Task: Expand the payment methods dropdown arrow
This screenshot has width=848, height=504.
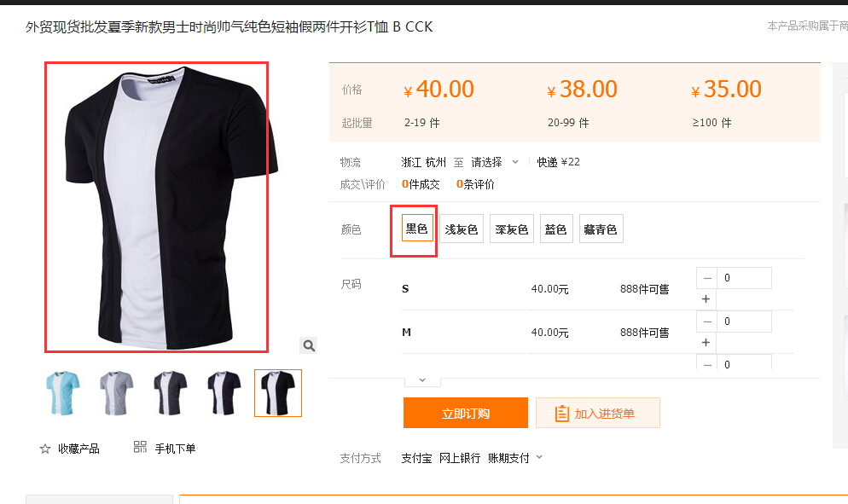Action: point(539,457)
